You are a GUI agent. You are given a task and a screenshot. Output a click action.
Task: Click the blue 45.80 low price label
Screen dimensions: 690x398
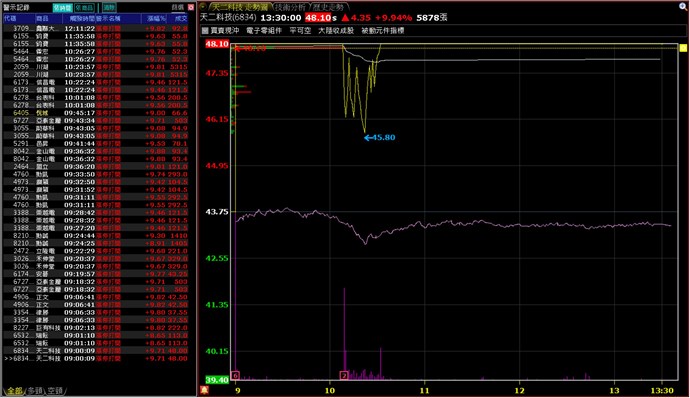coord(380,137)
